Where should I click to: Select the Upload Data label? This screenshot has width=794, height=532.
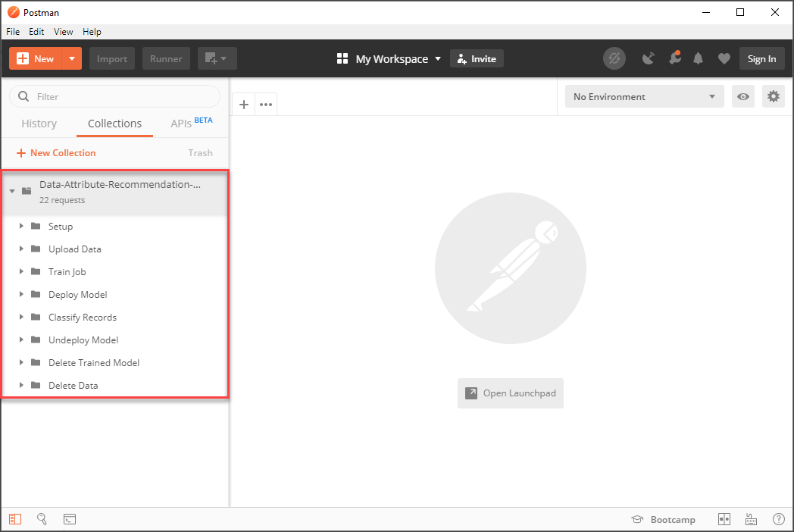click(x=75, y=249)
